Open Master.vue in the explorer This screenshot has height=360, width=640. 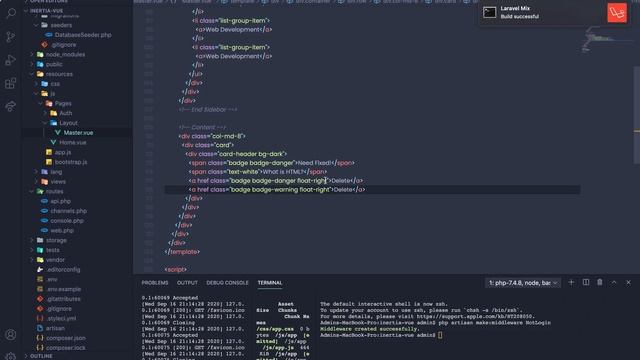(x=78, y=133)
